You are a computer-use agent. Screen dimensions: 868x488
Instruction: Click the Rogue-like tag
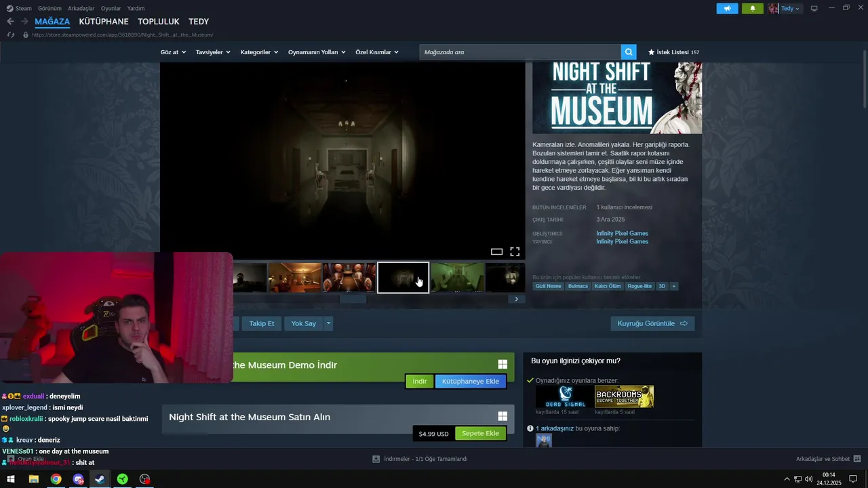639,286
